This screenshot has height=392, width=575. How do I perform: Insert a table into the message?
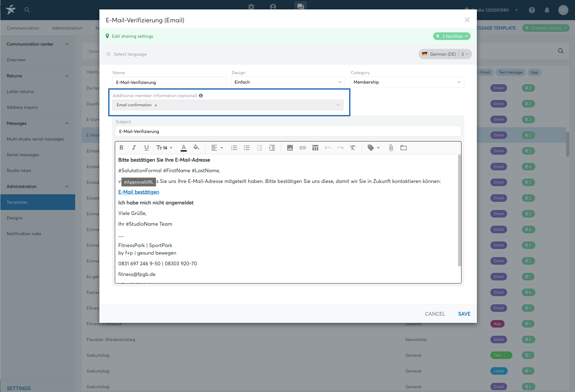(315, 148)
